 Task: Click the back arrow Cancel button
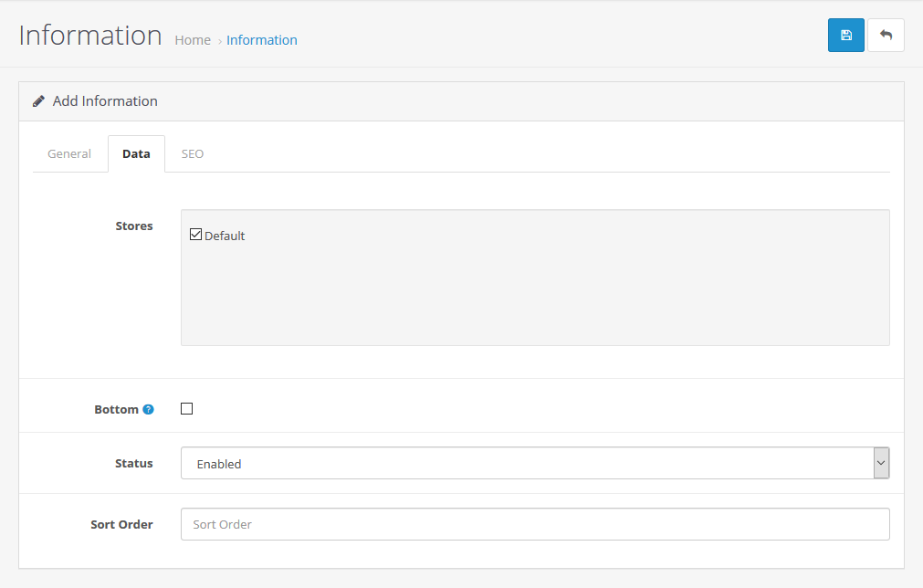[x=886, y=36]
